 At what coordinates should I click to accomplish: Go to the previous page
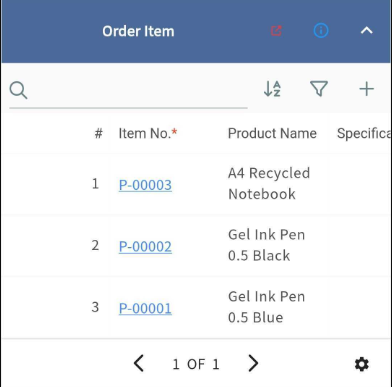pyautogui.click(x=139, y=363)
